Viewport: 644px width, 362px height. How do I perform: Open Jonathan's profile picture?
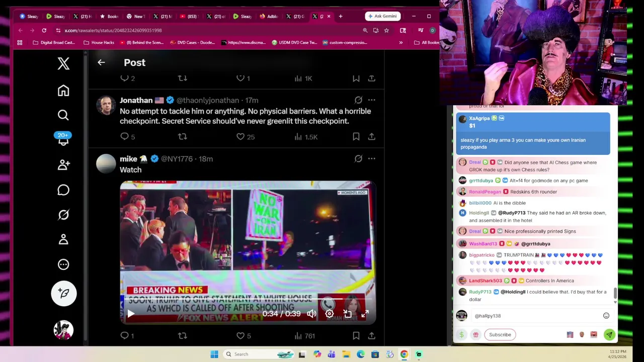[x=106, y=105]
